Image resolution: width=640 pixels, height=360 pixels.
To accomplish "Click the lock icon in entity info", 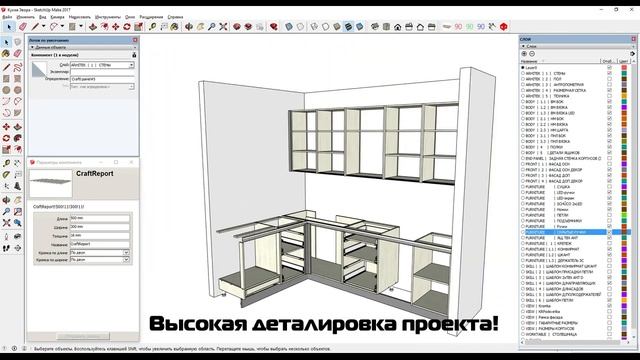I will [x=134, y=55].
